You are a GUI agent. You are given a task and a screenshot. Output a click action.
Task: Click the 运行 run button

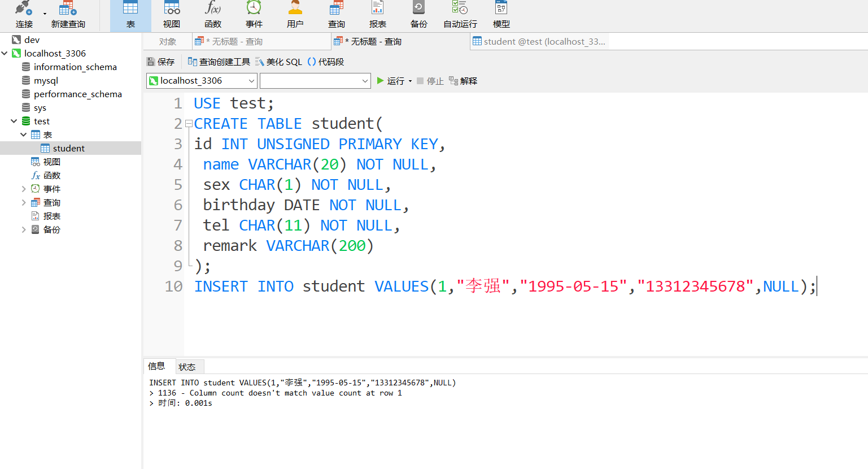(x=390, y=81)
